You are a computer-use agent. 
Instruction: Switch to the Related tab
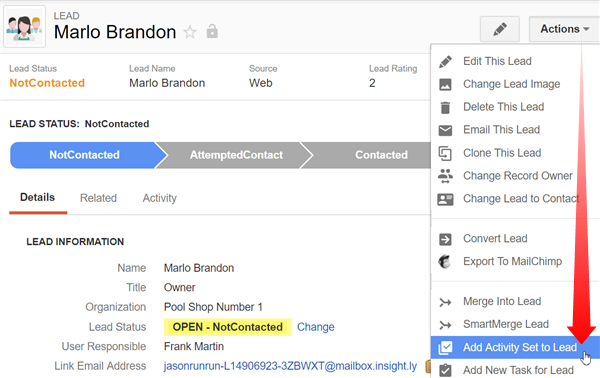[x=98, y=198]
